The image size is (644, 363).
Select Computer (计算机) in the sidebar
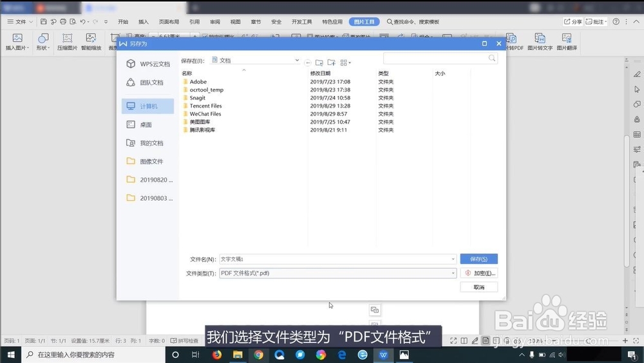[148, 106]
